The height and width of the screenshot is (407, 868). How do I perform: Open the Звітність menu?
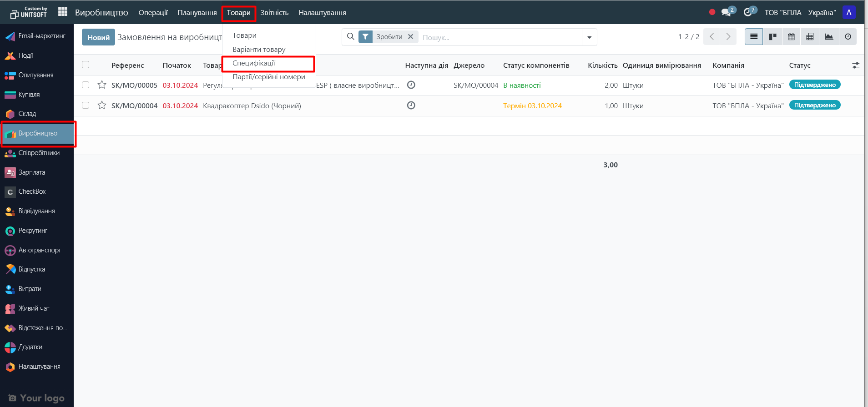pyautogui.click(x=274, y=13)
